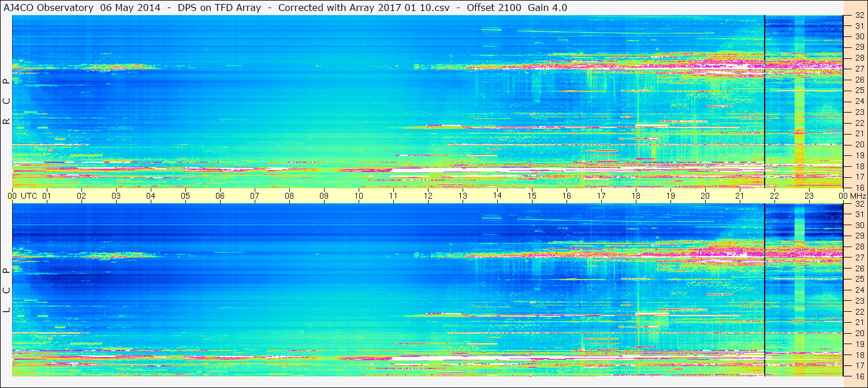The height and width of the screenshot is (388, 868).
Task: Click inside the lower LCP spectrogram plot
Action: pos(427,290)
